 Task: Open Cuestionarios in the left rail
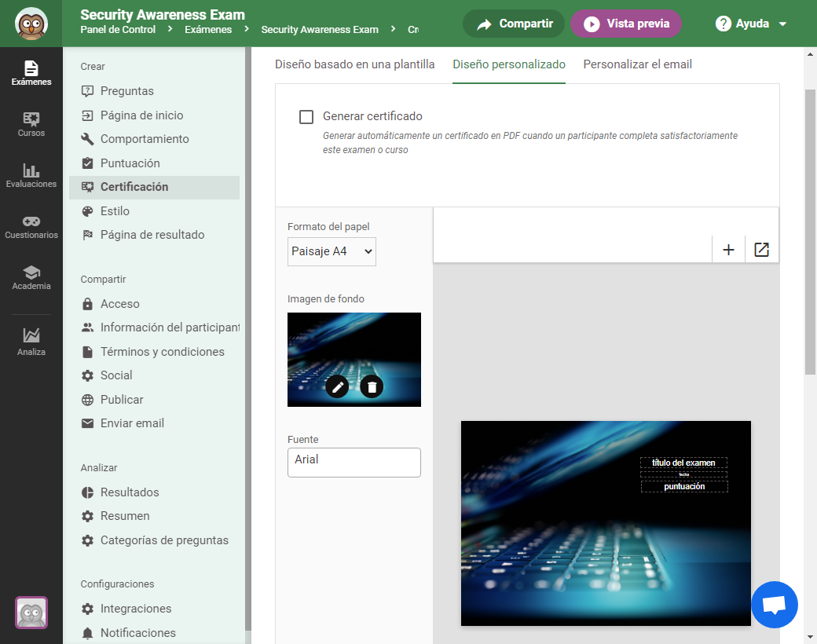[31, 227]
